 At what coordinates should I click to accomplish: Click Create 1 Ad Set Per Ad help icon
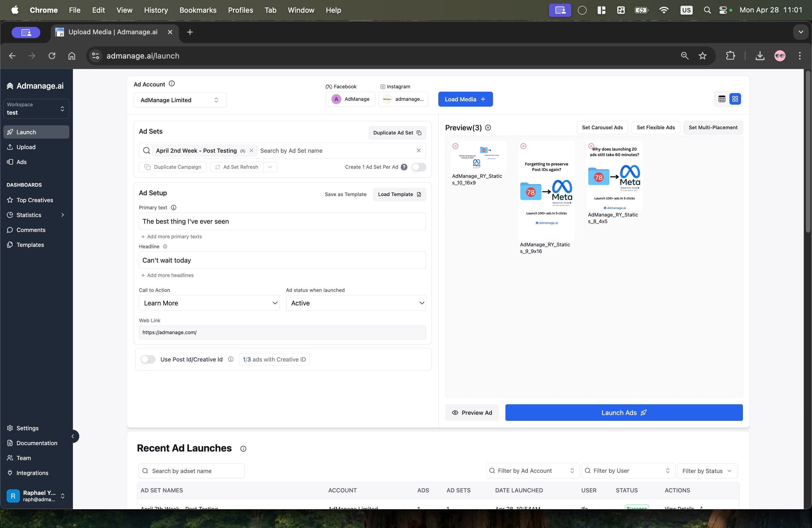point(404,167)
